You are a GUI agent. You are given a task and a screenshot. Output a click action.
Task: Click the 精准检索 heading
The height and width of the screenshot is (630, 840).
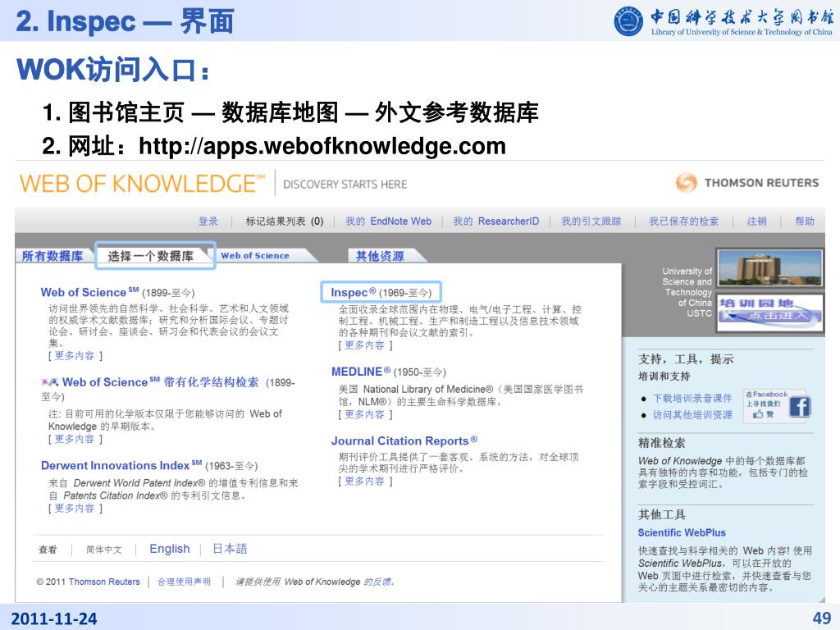tap(661, 442)
